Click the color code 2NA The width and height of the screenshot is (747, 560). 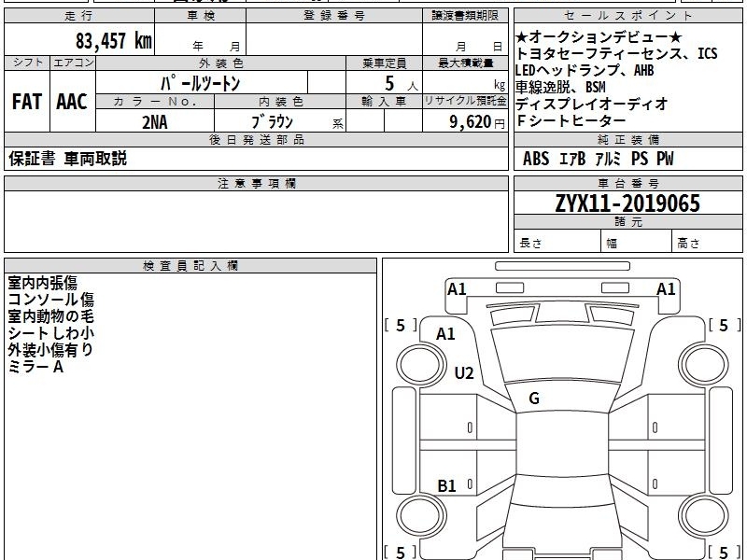click(155, 122)
